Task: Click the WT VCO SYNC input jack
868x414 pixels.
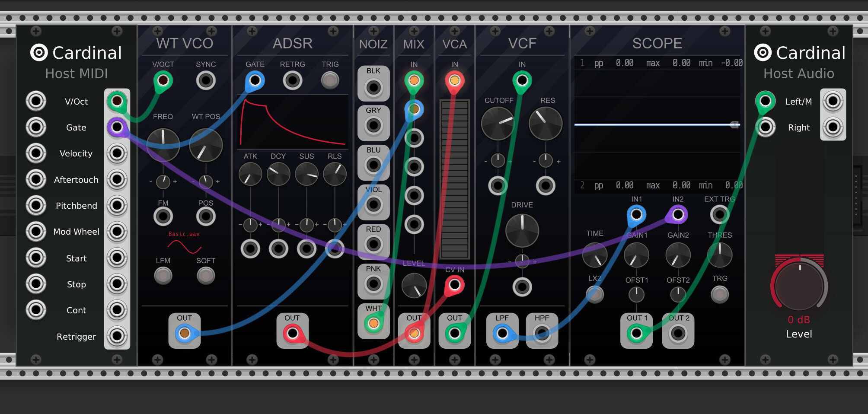Action: tap(206, 80)
